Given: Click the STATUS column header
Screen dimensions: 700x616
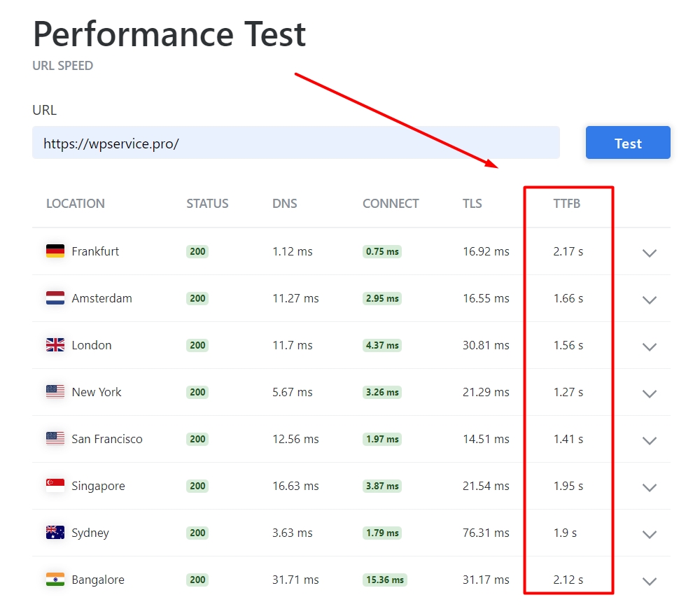Looking at the screenshot, I should click(207, 204).
